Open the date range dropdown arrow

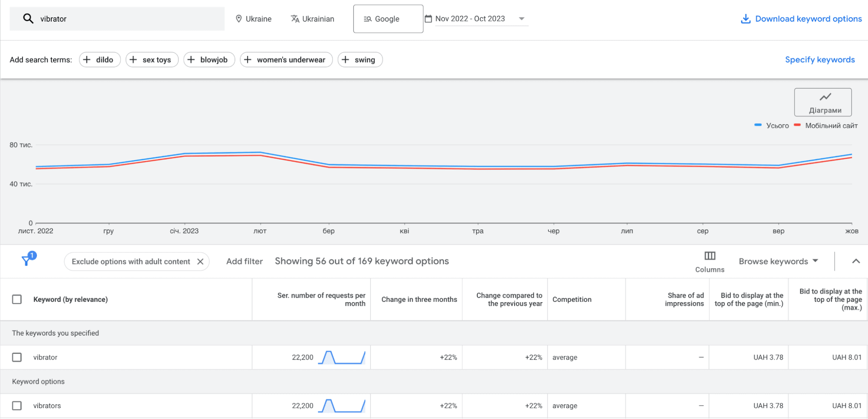(521, 19)
